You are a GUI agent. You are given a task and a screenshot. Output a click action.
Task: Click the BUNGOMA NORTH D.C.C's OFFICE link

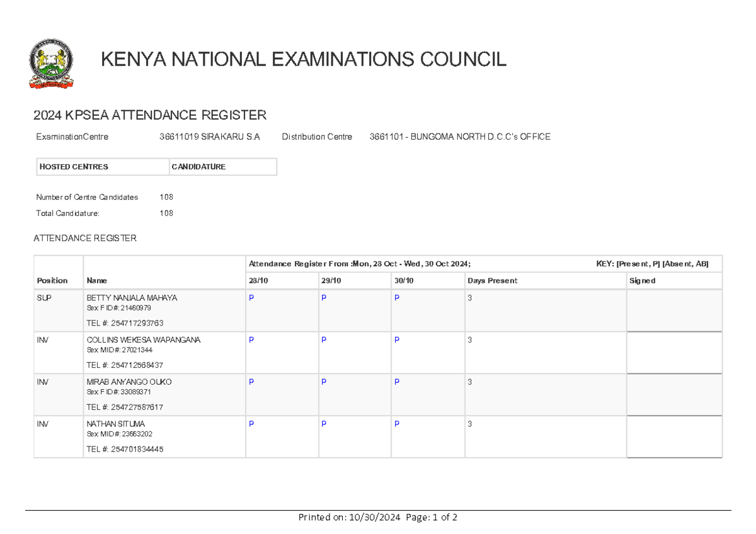(x=460, y=136)
